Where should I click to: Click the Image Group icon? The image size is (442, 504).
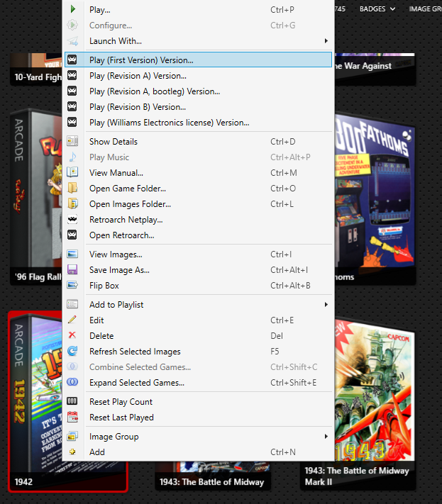72,436
